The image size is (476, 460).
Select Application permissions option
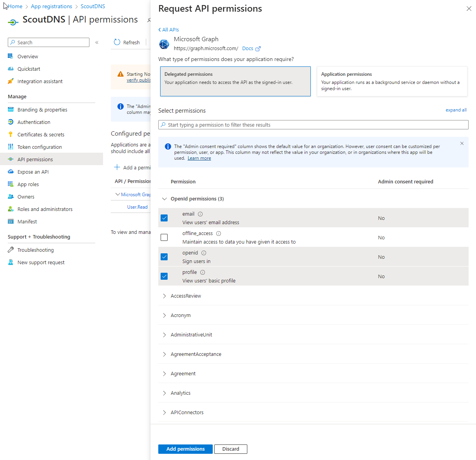(x=392, y=81)
